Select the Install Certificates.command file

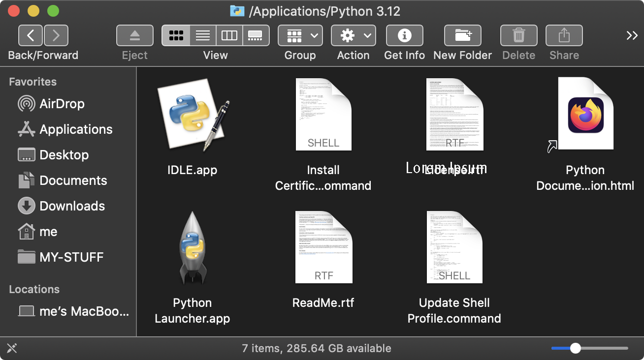pos(323,115)
